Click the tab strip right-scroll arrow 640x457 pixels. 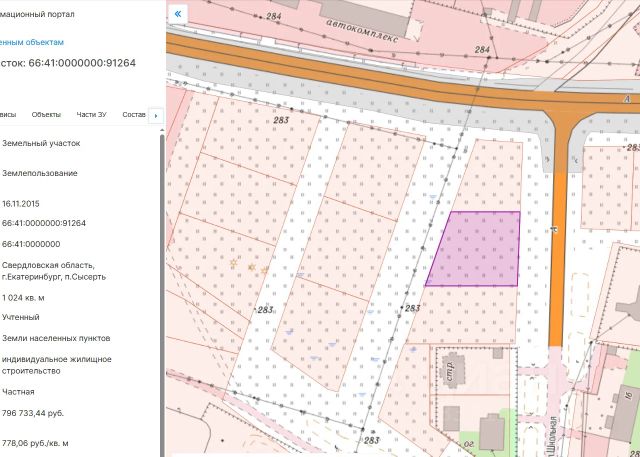tap(156, 116)
